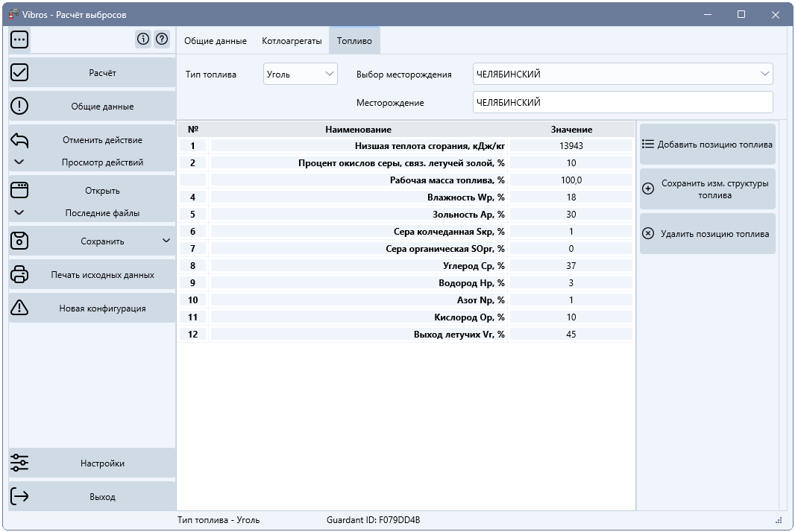The image size is (795, 532).
Task: Click plus icon on Сохранить изм. структуры
Action: pos(648,189)
